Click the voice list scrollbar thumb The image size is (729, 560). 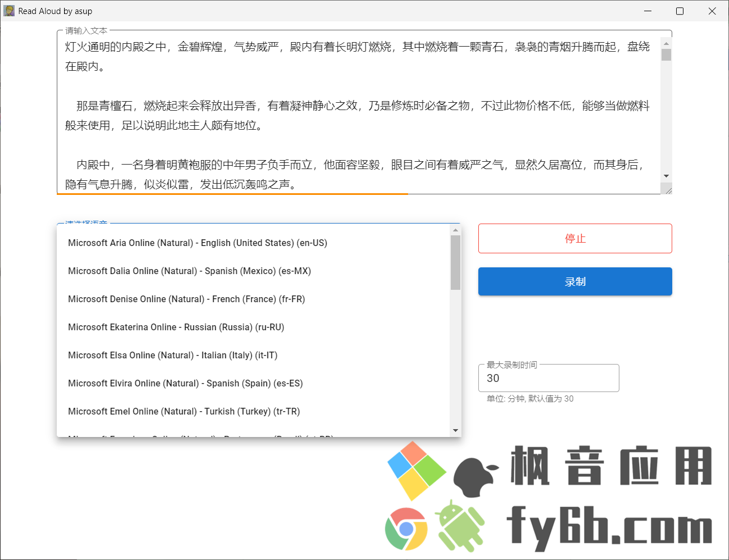pyautogui.click(x=455, y=262)
